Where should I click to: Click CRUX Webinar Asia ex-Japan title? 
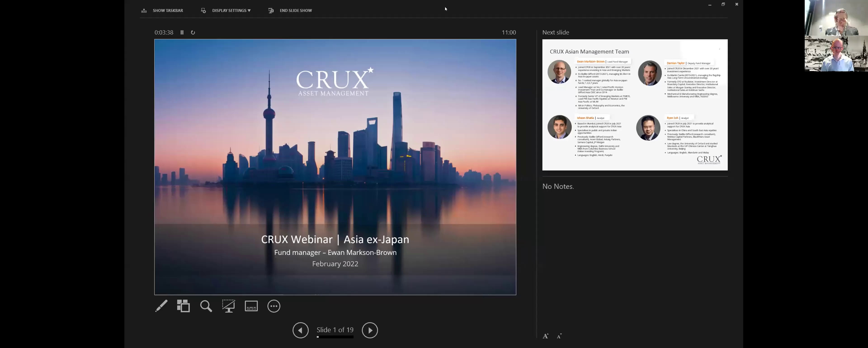[335, 239]
